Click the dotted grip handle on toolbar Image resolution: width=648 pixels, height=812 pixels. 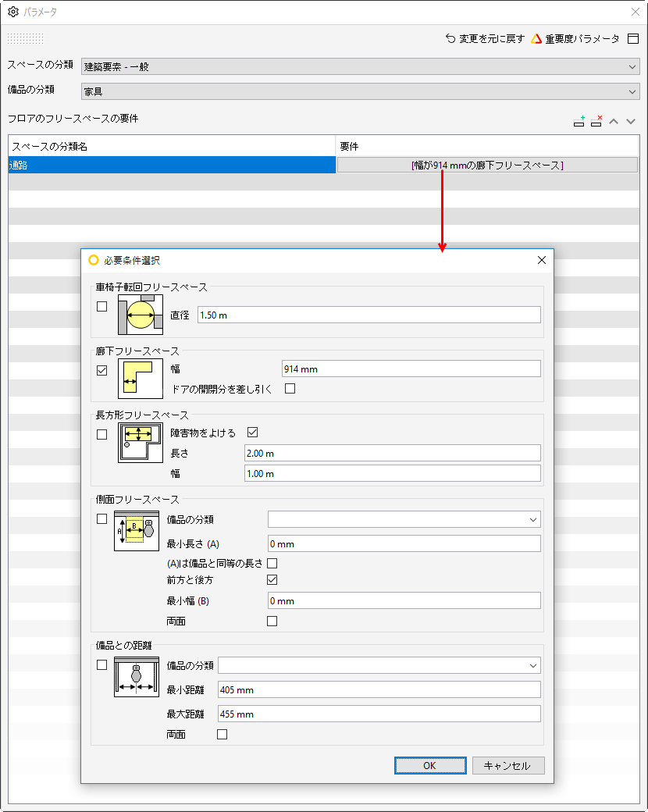tap(26, 38)
